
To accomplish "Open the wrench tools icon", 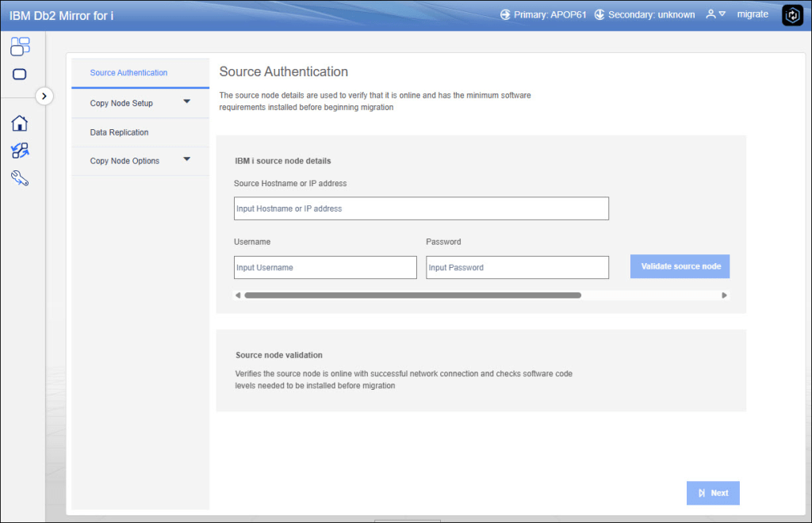I will click(x=20, y=178).
